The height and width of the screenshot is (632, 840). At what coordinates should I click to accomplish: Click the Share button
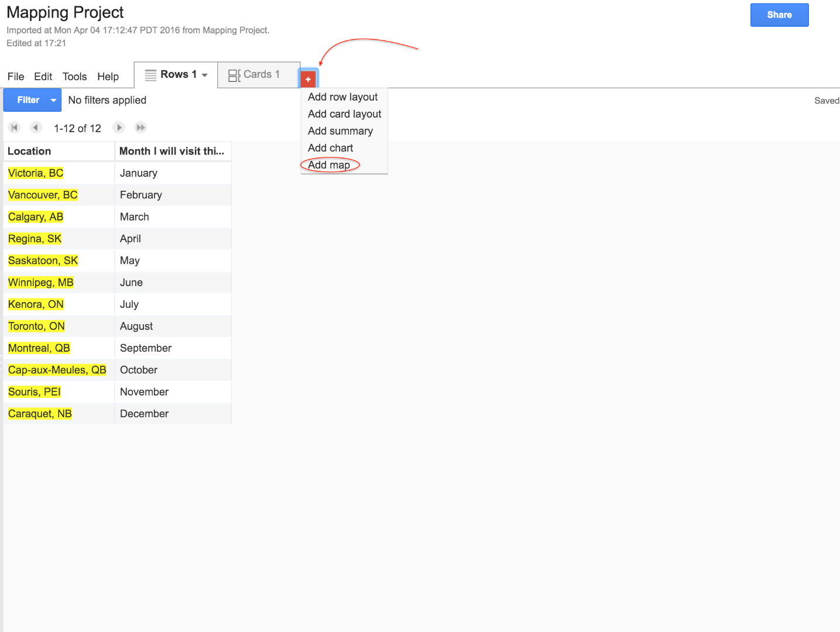(x=779, y=15)
